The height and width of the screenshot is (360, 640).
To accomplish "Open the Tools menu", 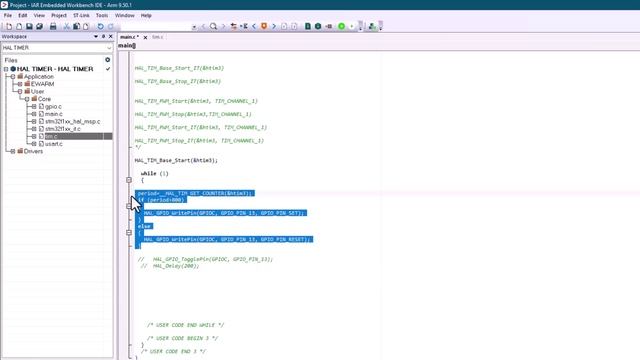I will click(x=102, y=16).
